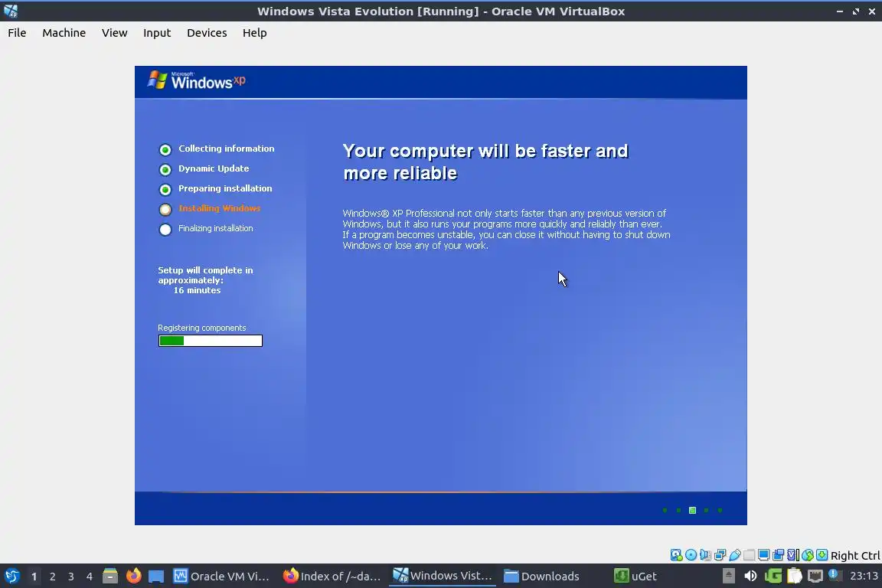
Task: Switch to the Downloads folder window
Action: coord(541,577)
